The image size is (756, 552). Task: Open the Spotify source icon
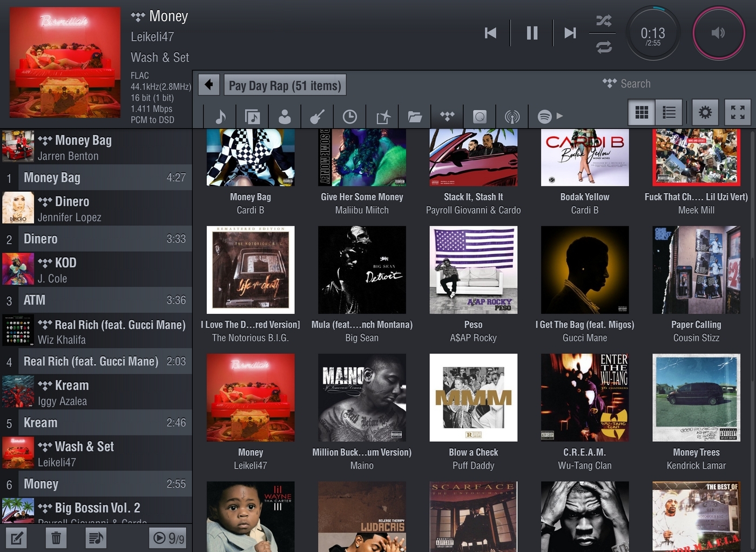click(x=544, y=116)
